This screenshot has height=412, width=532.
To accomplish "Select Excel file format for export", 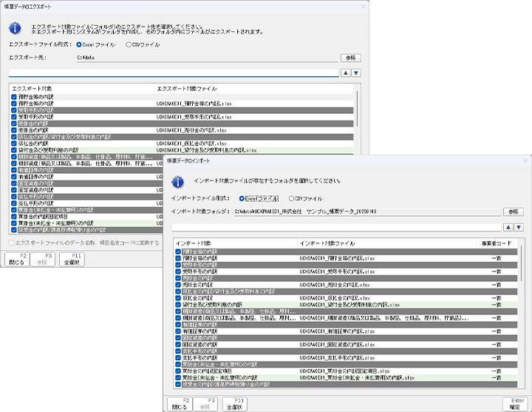I will click(80, 44).
